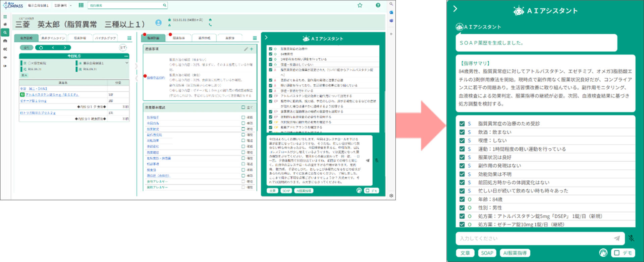The height and width of the screenshot is (262, 644).
Task: Switch to the 患者タイムライン tab
Action: click(x=53, y=38)
